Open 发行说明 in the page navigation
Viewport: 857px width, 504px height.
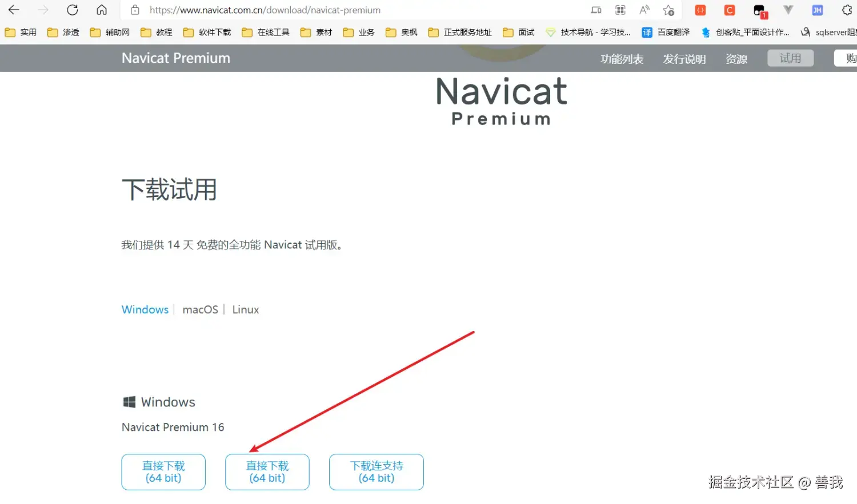click(x=684, y=59)
